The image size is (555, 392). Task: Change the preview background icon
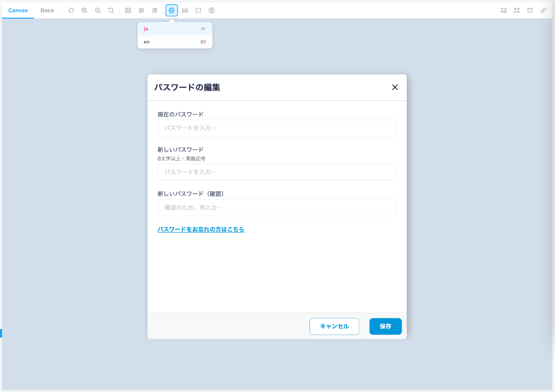pyautogui.click(x=128, y=10)
